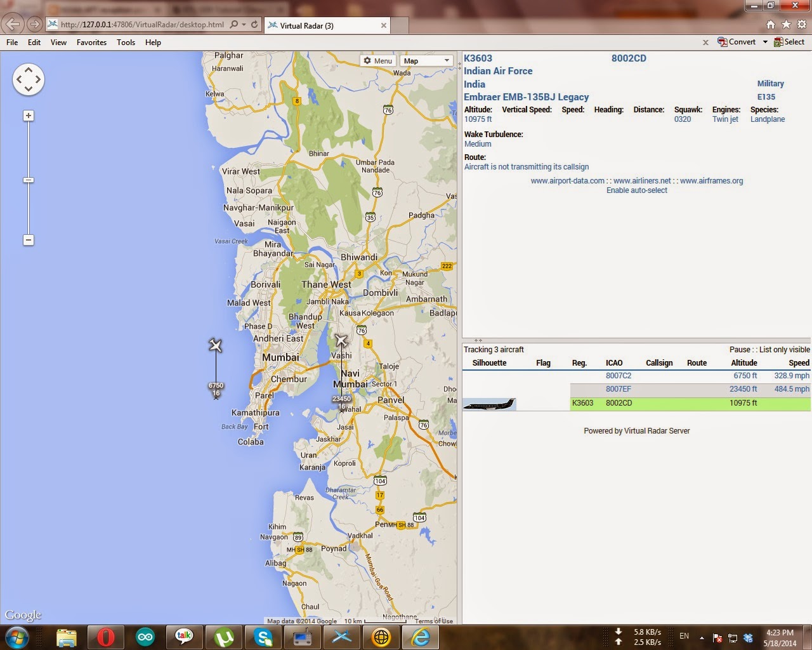Open the yellow globe app in the taskbar

click(x=381, y=637)
